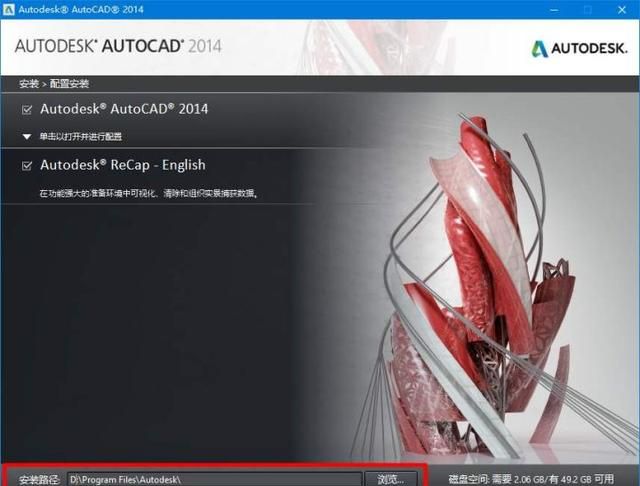The image size is (640, 486).
Task: Select the Autodesk ReCap - English title
Action: [x=123, y=165]
